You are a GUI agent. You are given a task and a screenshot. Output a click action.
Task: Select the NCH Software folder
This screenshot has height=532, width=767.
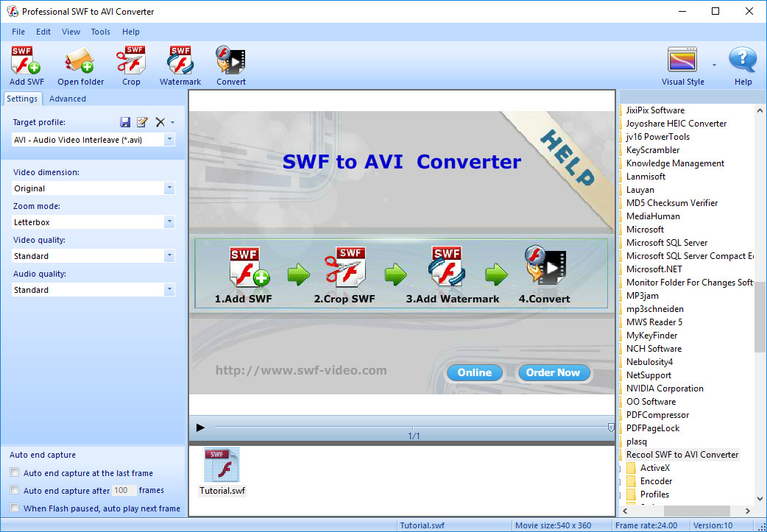click(654, 349)
